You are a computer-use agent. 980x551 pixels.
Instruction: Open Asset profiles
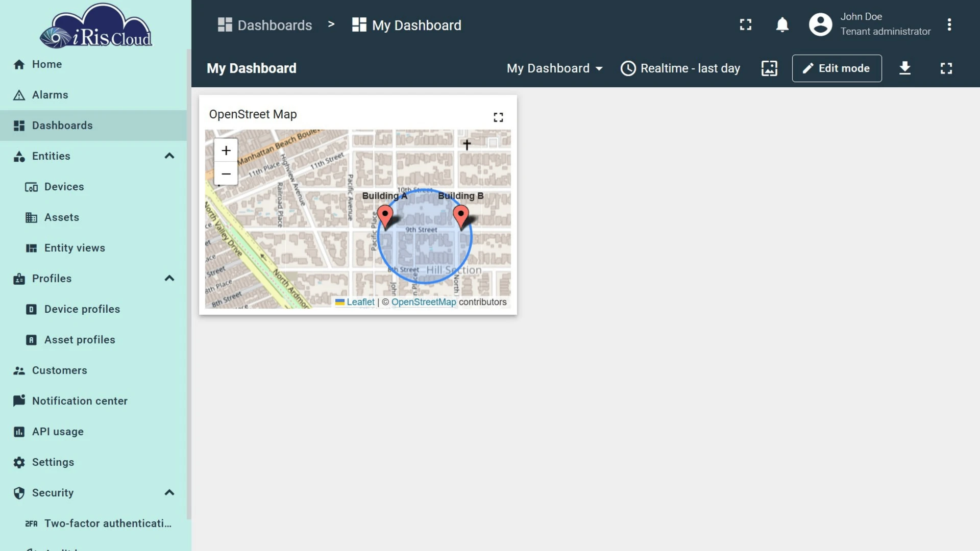pos(93,340)
